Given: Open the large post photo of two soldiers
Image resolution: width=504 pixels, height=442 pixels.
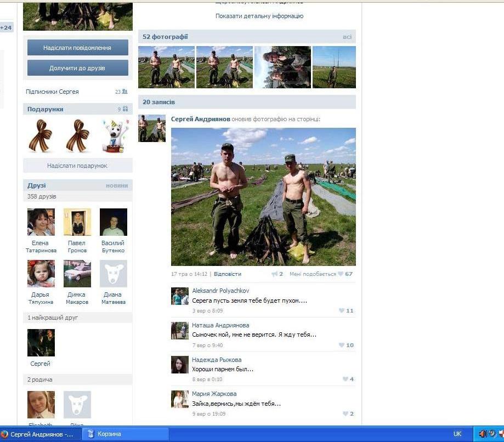Looking at the screenshot, I should point(263,197).
